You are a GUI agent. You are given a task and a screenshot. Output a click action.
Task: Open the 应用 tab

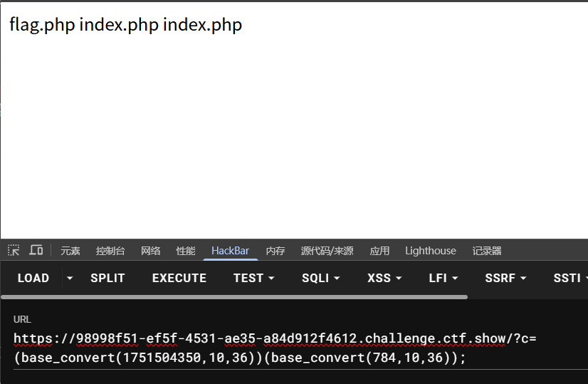tap(379, 251)
